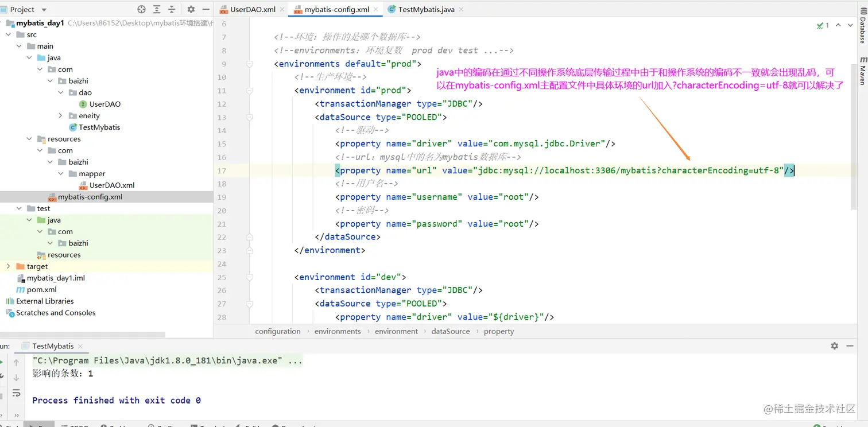868x427 pixels.
Task: Click the property breadcrumb
Action: tap(499, 331)
